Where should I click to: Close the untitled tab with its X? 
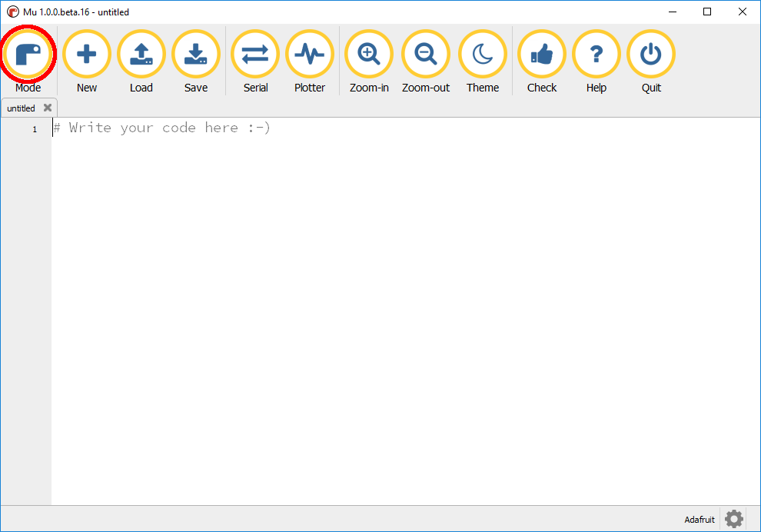click(48, 108)
